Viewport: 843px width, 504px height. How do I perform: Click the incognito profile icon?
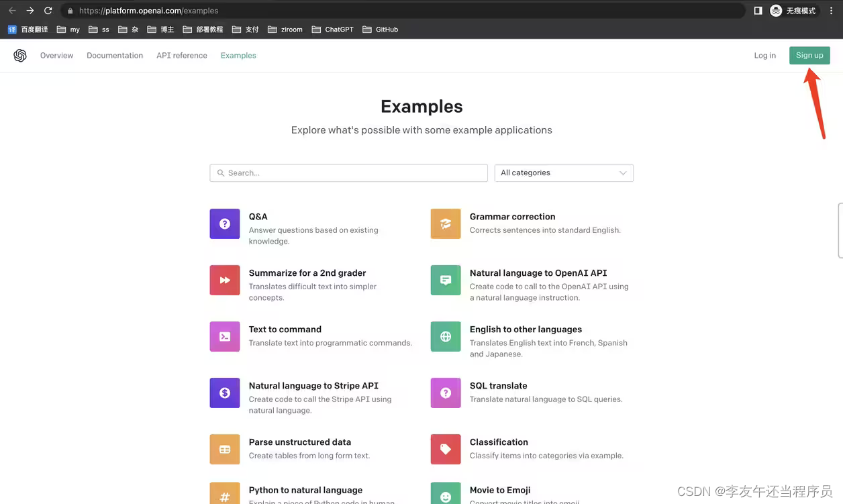click(776, 11)
